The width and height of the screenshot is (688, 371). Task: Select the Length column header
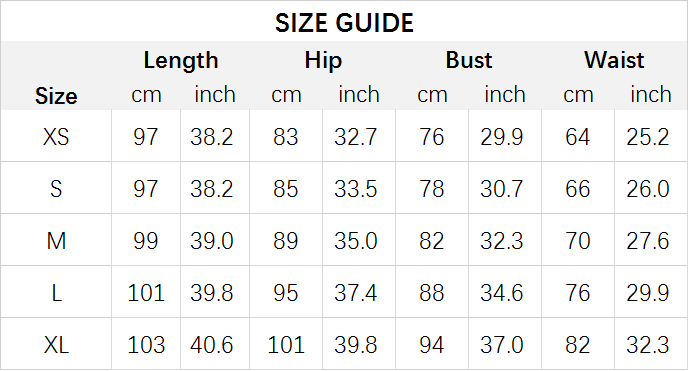pos(181,60)
